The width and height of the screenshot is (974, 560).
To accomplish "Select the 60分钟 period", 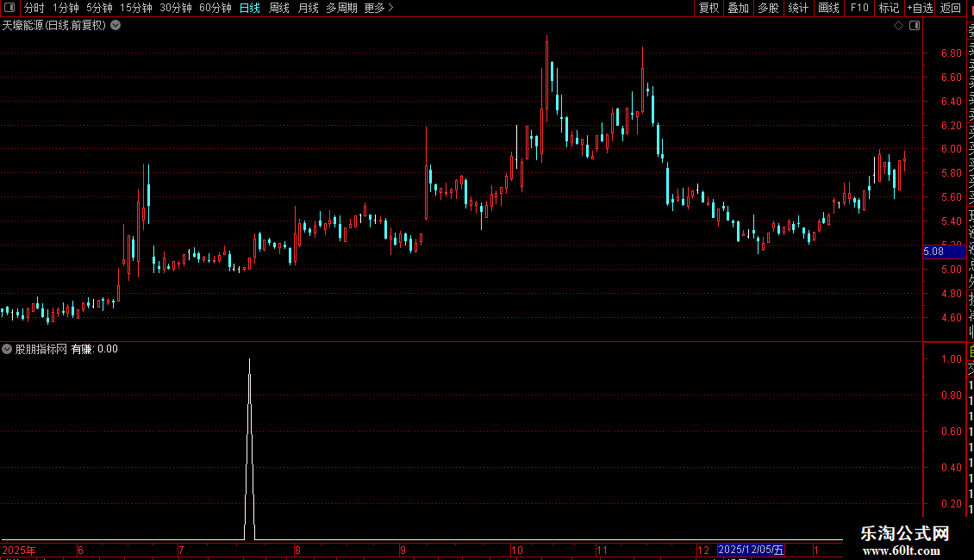I will tap(215, 8).
